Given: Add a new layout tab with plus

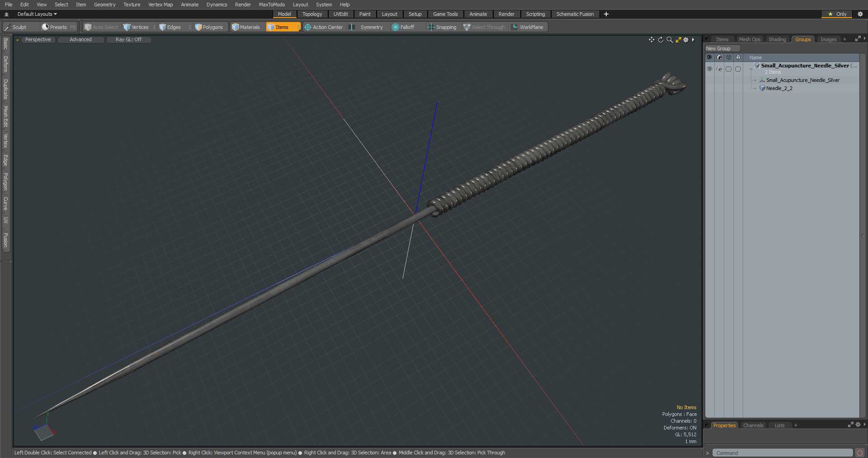Looking at the screenshot, I should coord(606,14).
